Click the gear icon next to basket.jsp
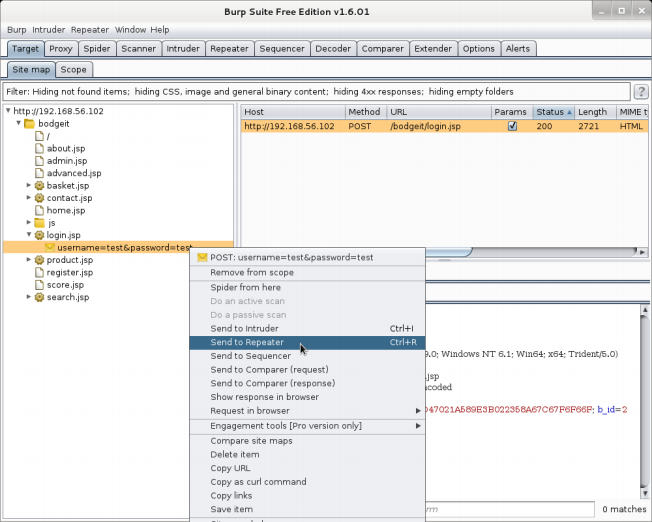This screenshot has height=522, width=652. [x=40, y=185]
